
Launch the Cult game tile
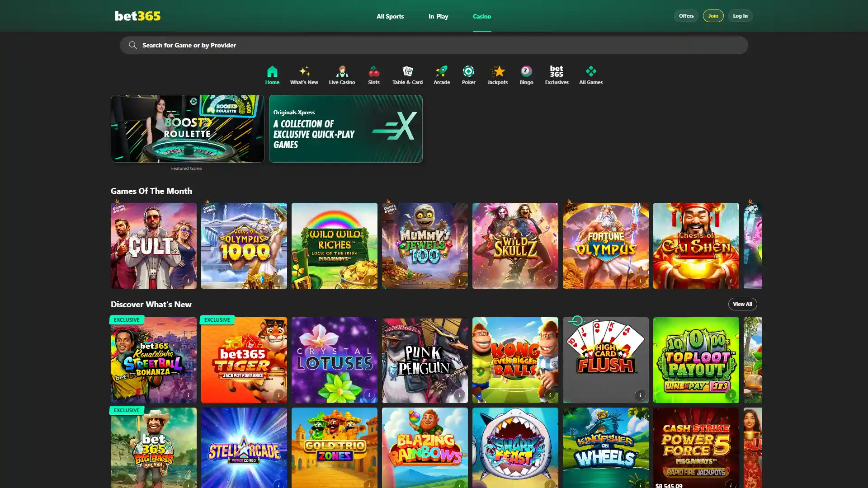(154, 246)
